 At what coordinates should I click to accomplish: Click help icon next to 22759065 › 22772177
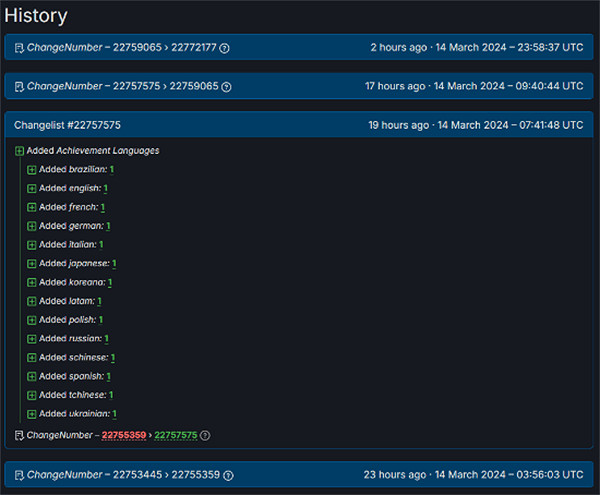click(x=225, y=48)
